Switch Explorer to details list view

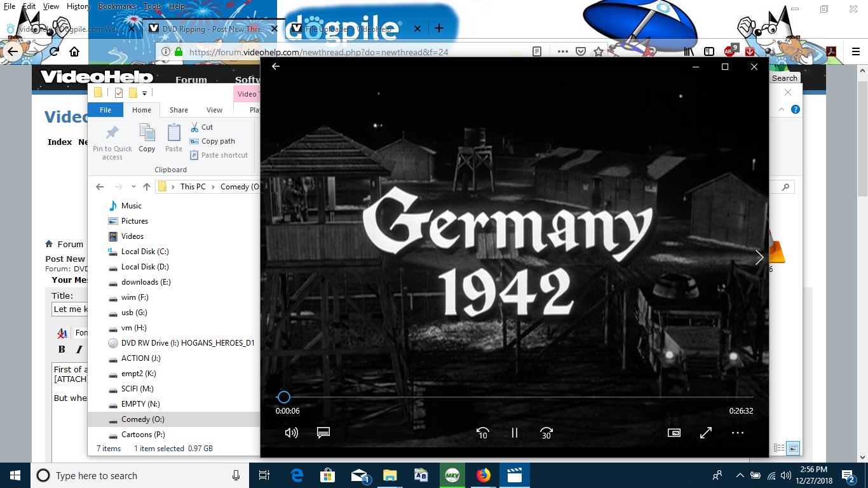[779, 448]
